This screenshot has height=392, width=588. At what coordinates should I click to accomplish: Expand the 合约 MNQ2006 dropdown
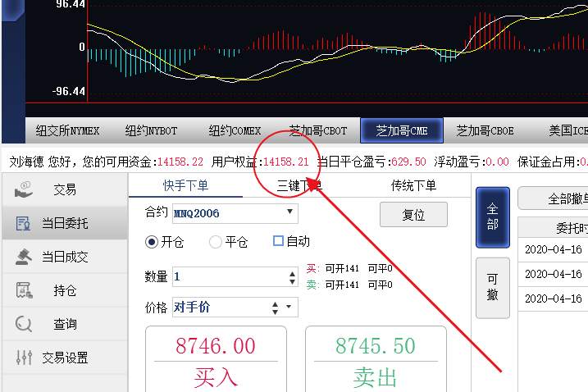289,212
